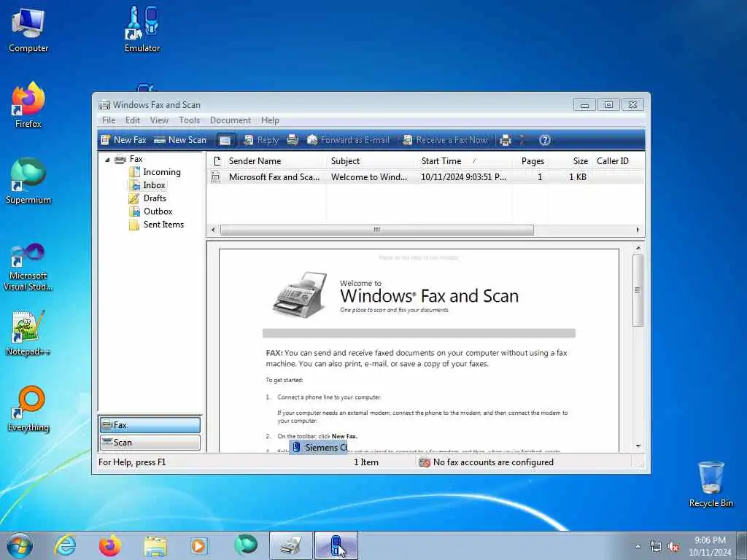
Task: Click Windows Fax and Scan taskbar button
Action: 290,545
